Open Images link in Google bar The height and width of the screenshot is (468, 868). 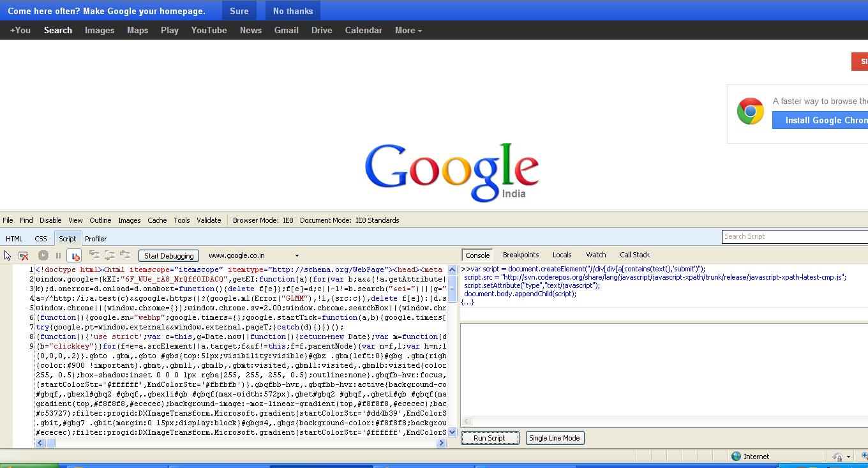point(100,30)
